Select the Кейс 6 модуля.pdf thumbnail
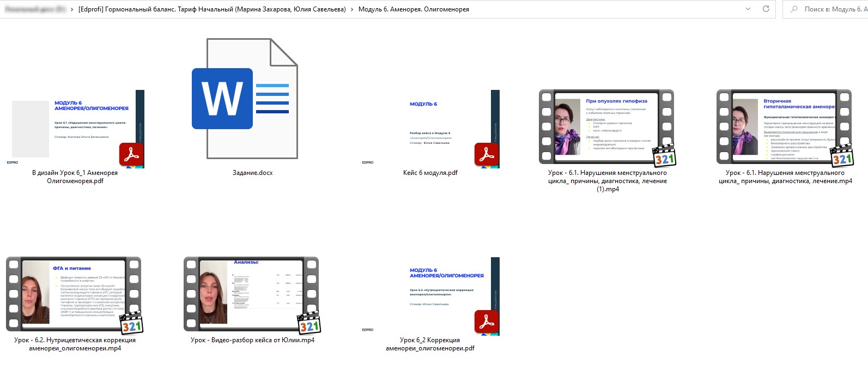This screenshot has height=388, width=868. tap(430, 129)
